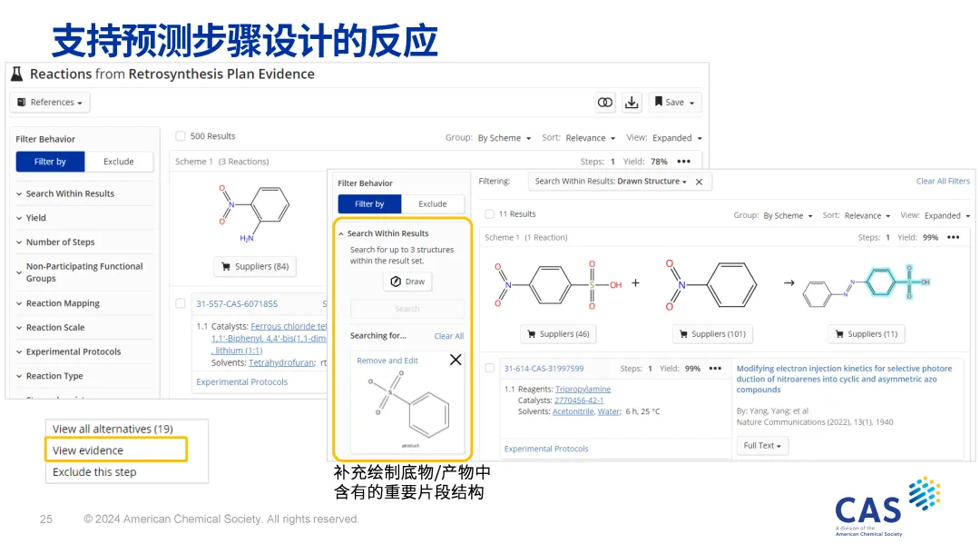Open the References dropdown button

50,103
